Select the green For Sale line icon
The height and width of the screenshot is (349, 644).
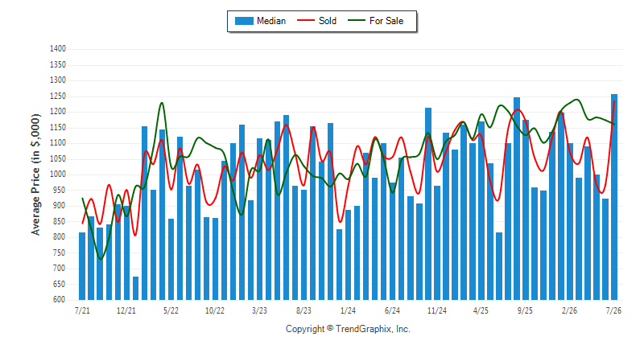(356, 20)
